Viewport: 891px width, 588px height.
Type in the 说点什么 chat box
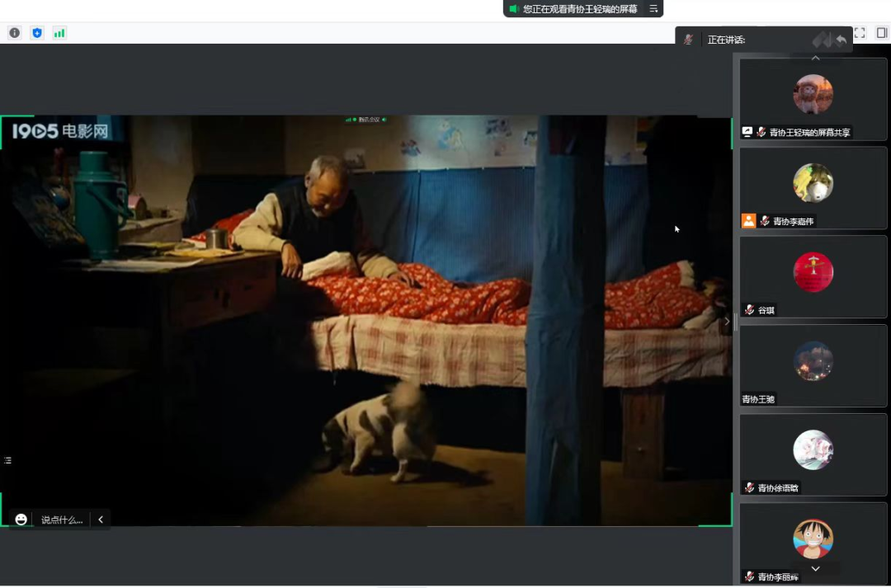62,520
